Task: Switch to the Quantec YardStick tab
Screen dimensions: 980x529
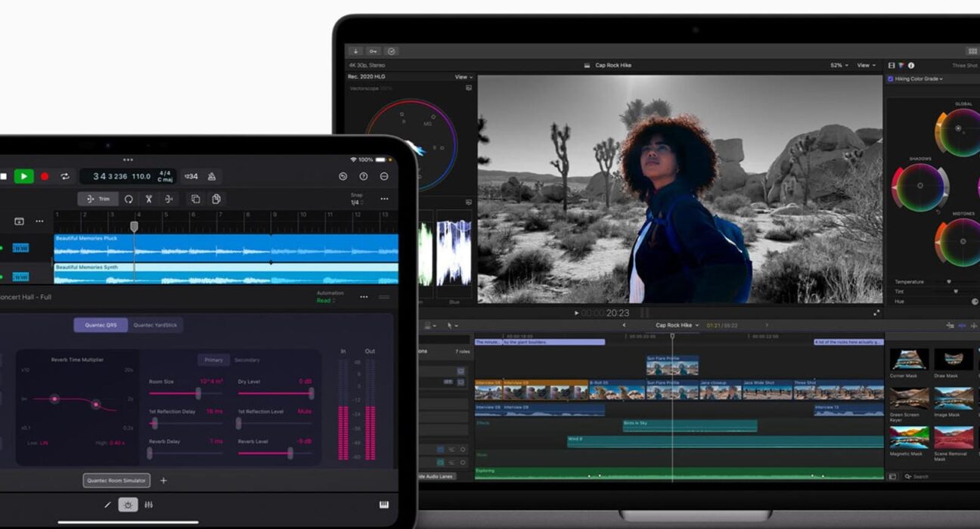Action: 156,325
